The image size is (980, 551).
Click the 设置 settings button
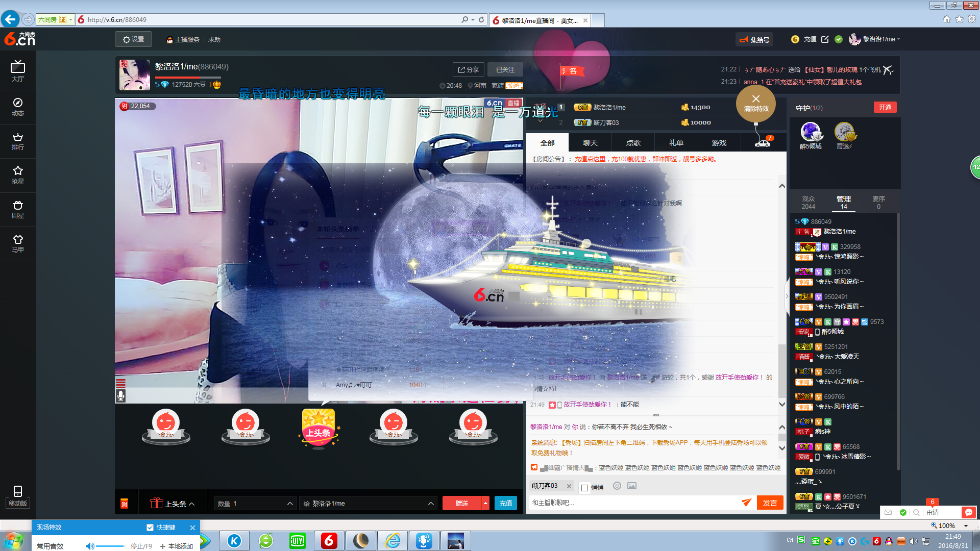tap(133, 39)
